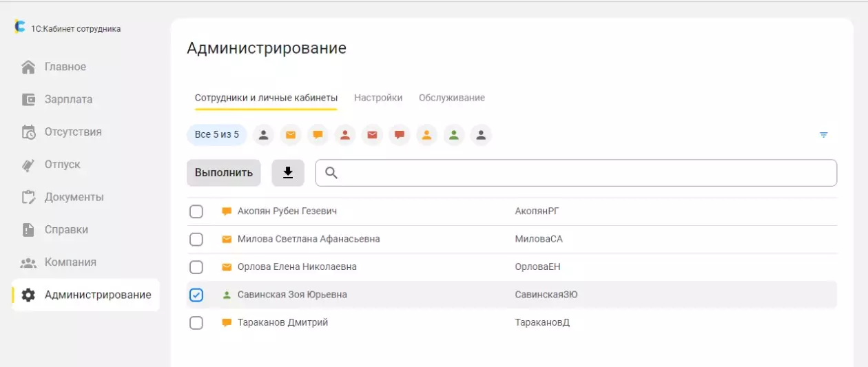Click the Компания people icon
The image size is (868, 367).
pos(28,262)
